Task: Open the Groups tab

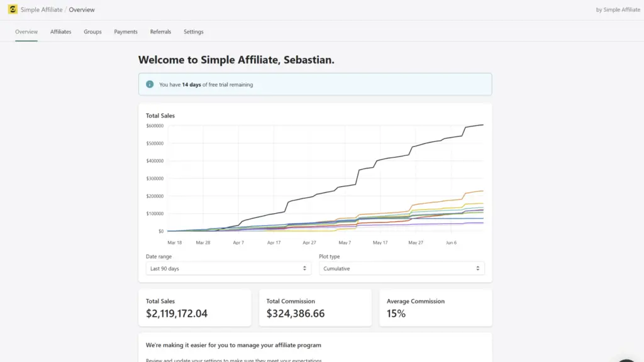Action: coord(92,31)
